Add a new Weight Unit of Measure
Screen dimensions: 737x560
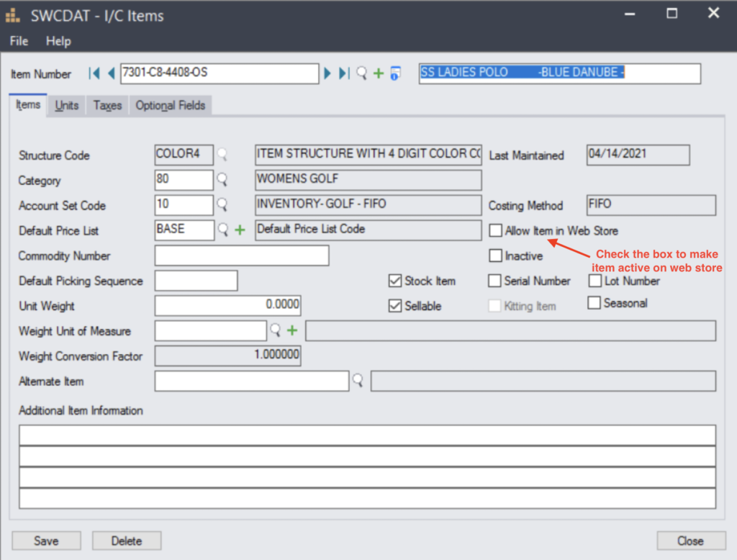(292, 330)
